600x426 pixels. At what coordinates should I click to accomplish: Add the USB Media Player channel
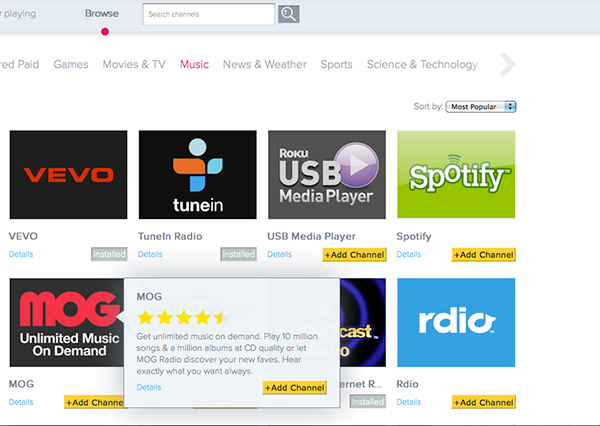[354, 255]
